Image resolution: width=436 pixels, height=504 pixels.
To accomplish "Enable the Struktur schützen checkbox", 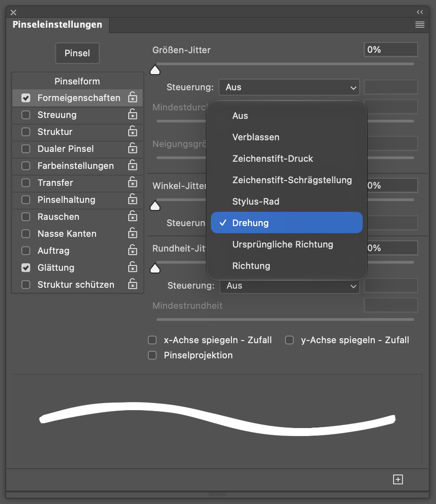I will pyautogui.click(x=26, y=285).
